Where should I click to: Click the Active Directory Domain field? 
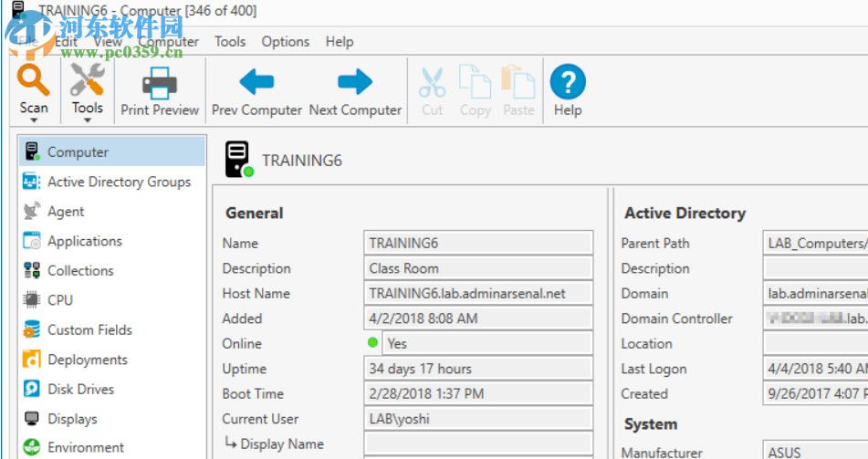(815, 293)
